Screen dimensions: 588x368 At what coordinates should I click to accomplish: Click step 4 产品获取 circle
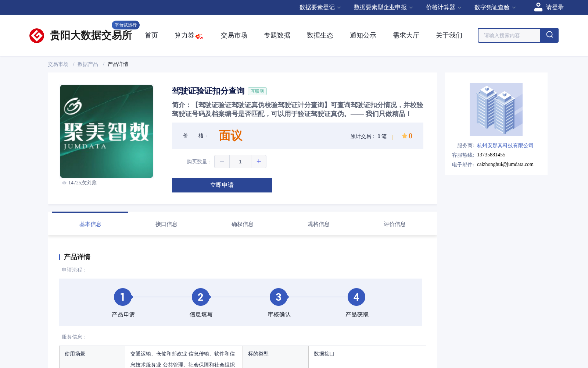click(356, 297)
